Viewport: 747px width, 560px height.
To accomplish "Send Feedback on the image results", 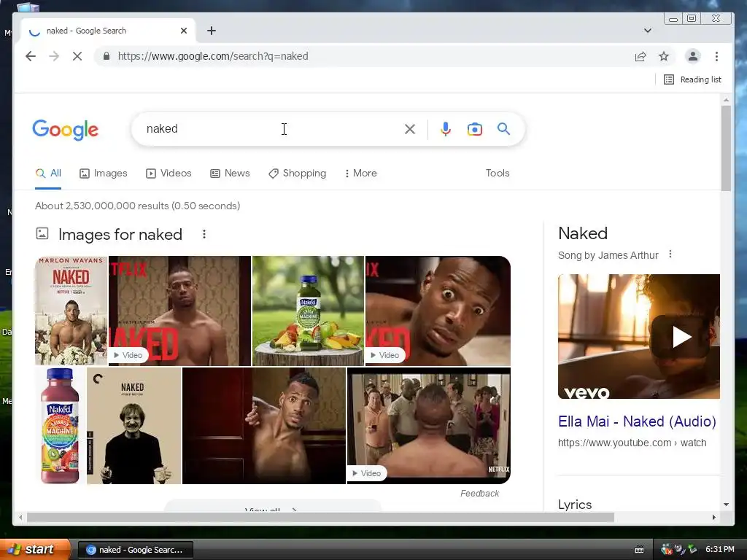I will pyautogui.click(x=480, y=494).
